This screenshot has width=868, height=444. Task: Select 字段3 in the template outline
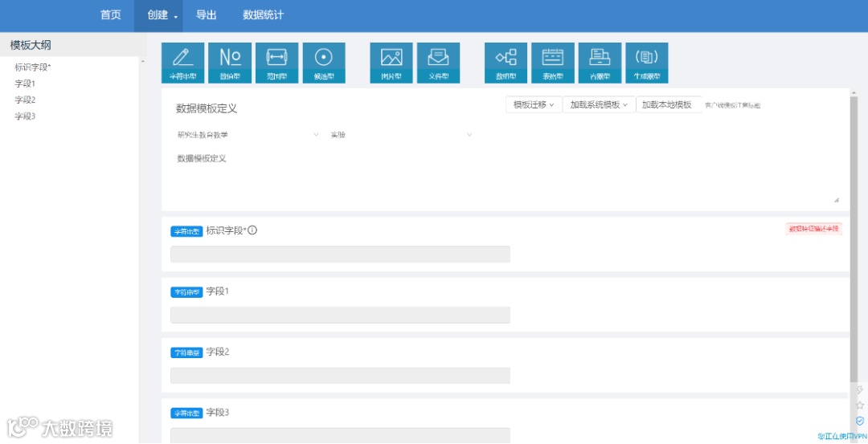click(25, 116)
